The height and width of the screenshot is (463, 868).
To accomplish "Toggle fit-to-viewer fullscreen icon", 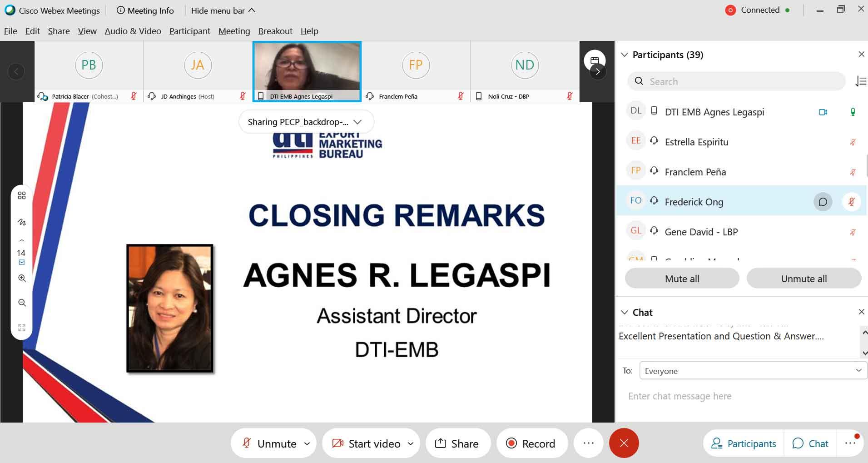I will point(21,327).
